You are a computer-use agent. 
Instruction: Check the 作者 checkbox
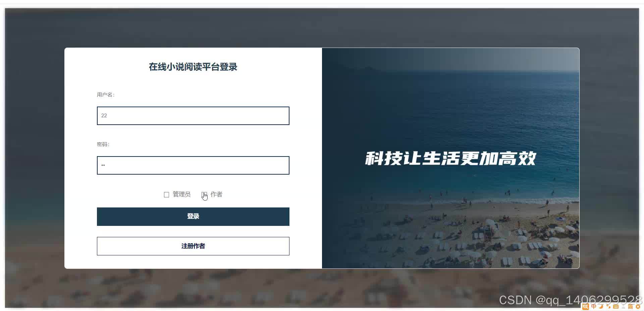coord(204,195)
